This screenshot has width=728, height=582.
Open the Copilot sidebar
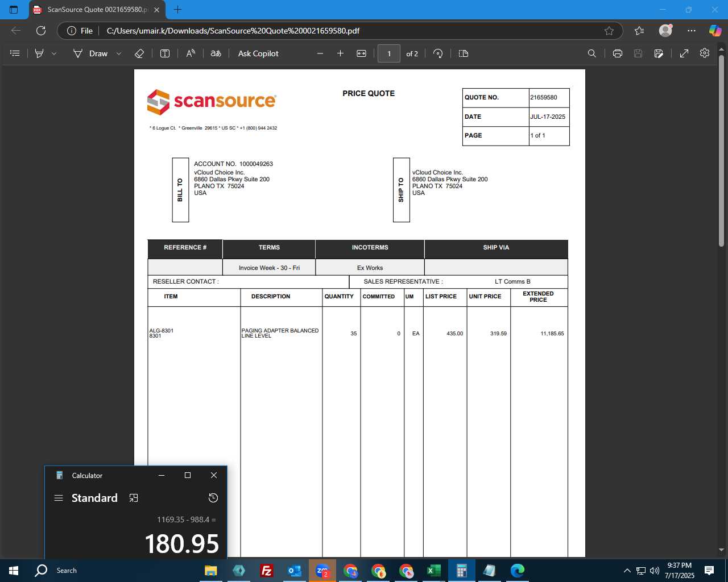(x=715, y=31)
